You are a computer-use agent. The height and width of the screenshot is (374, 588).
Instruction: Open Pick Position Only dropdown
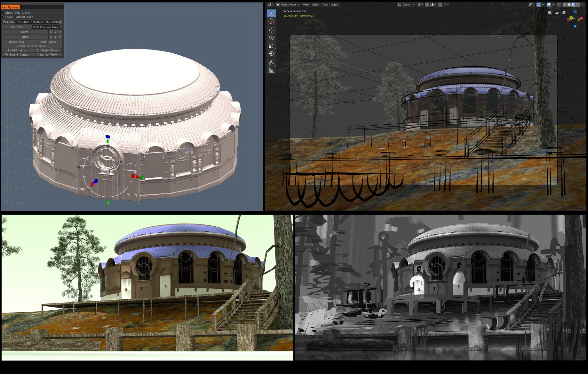[x=47, y=27]
